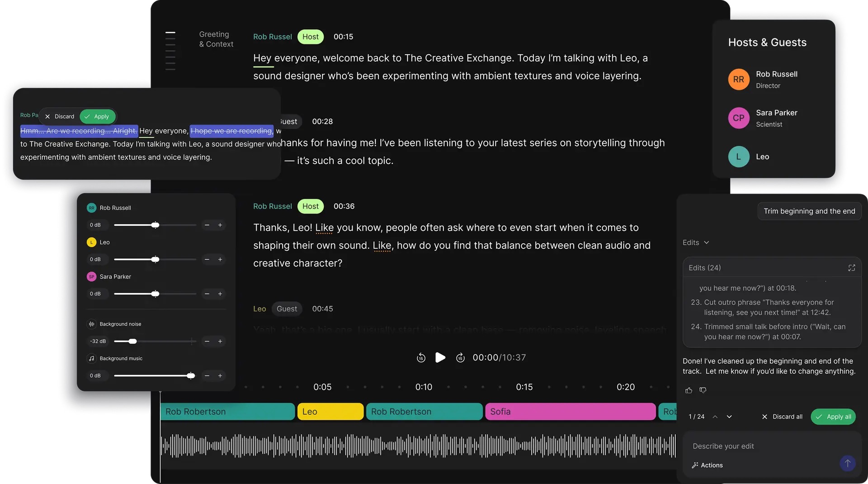Click the Background noise waveform icon
The image size is (868, 484).
(92, 324)
